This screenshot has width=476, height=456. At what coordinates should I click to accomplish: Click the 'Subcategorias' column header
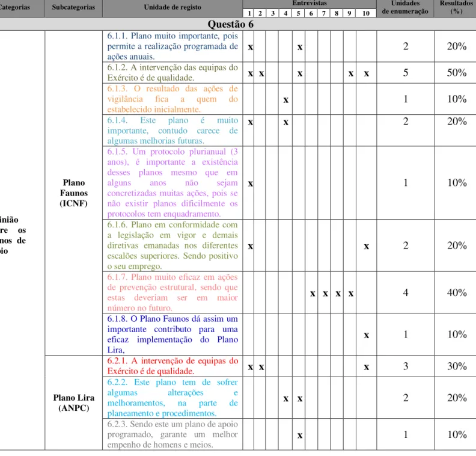click(x=73, y=7)
